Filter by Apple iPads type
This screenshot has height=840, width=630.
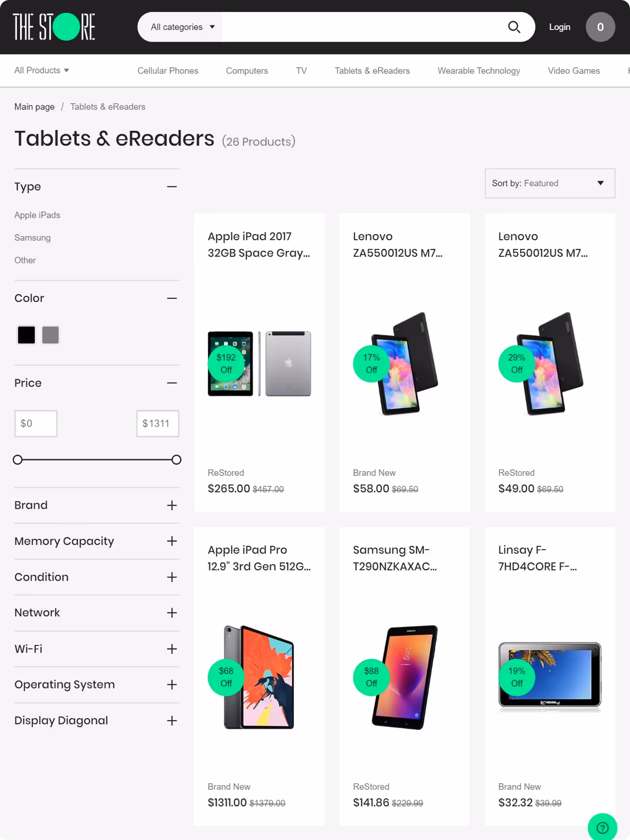[37, 215]
